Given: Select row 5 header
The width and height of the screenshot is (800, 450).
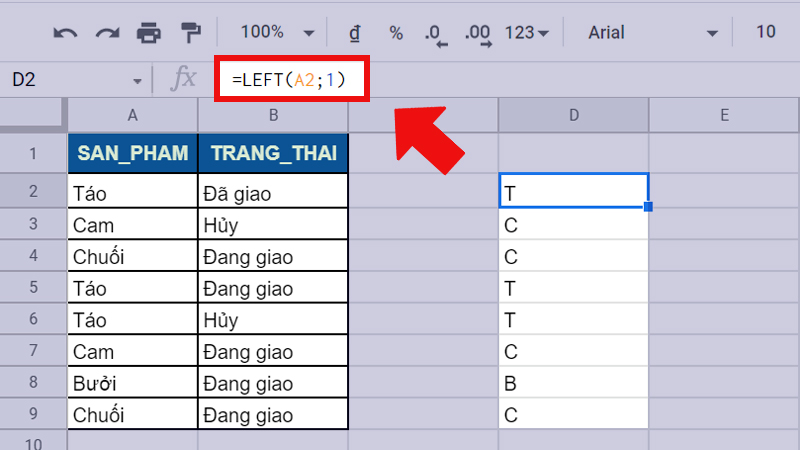Looking at the screenshot, I should [x=33, y=288].
